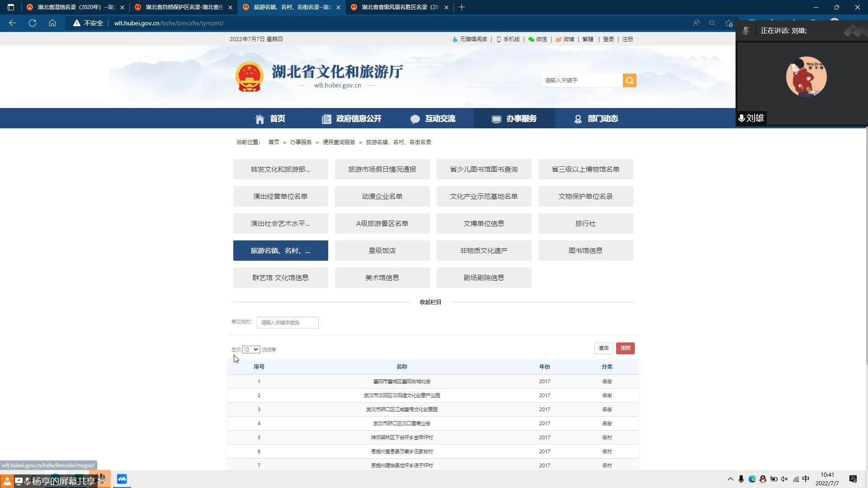Open the new tab plus button
The image size is (868, 488).
462,7
